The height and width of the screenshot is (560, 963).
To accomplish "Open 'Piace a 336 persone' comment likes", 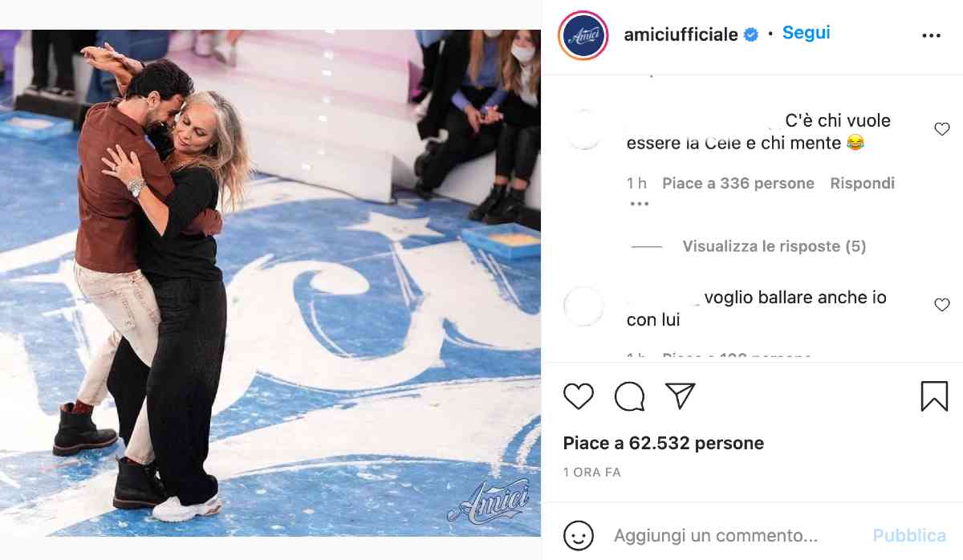I will point(738,183).
